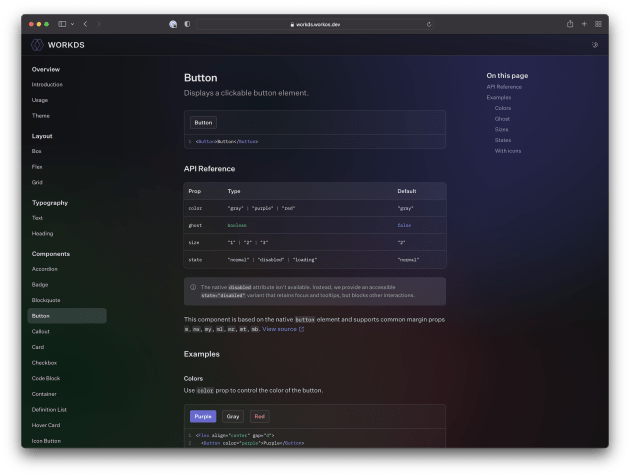Click the WORKDS wordmark in header
Image resolution: width=630 pixels, height=476 pixels.
pos(66,45)
